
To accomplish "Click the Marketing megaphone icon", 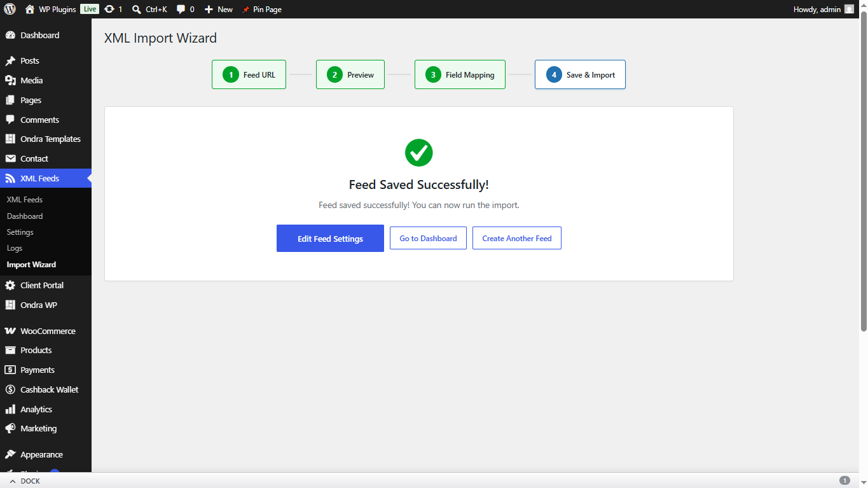I will click(10, 428).
